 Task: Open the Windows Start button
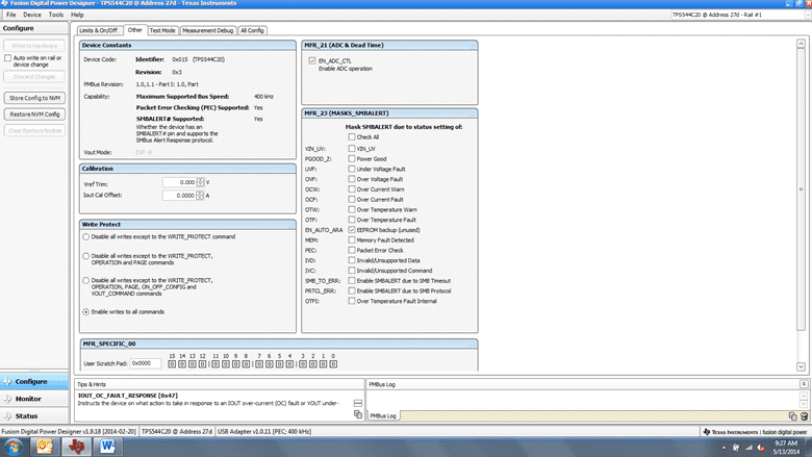(x=13, y=447)
